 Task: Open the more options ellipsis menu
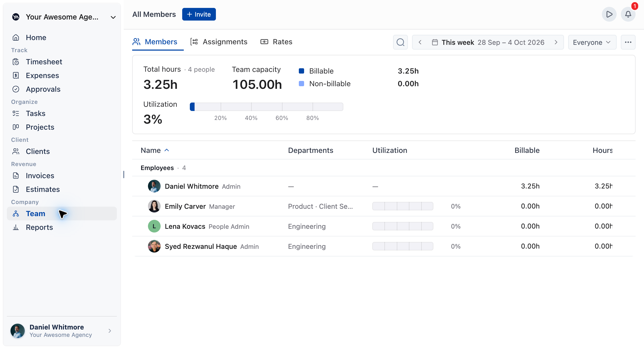pyautogui.click(x=628, y=42)
